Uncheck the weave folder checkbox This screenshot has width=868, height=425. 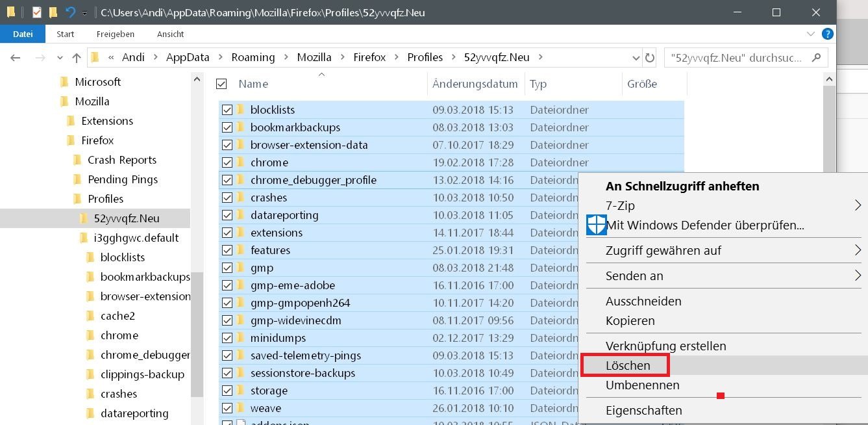[227, 408]
